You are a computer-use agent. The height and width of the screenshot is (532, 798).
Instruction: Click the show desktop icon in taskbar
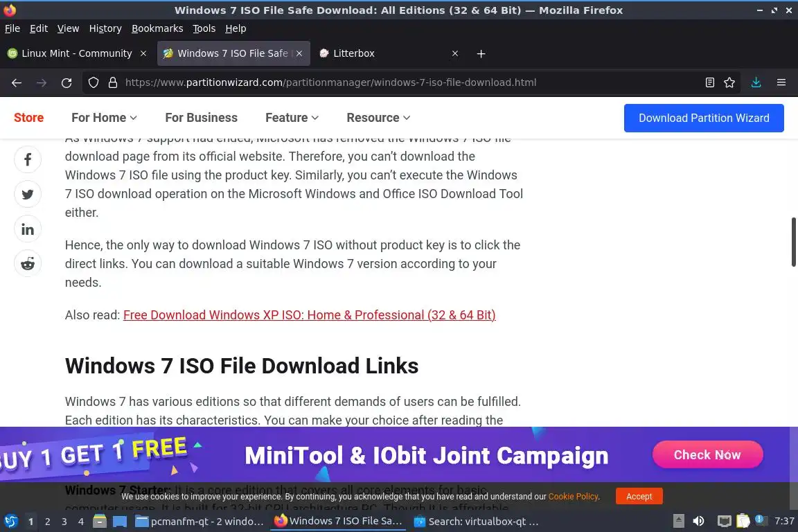pyautogui.click(x=120, y=522)
